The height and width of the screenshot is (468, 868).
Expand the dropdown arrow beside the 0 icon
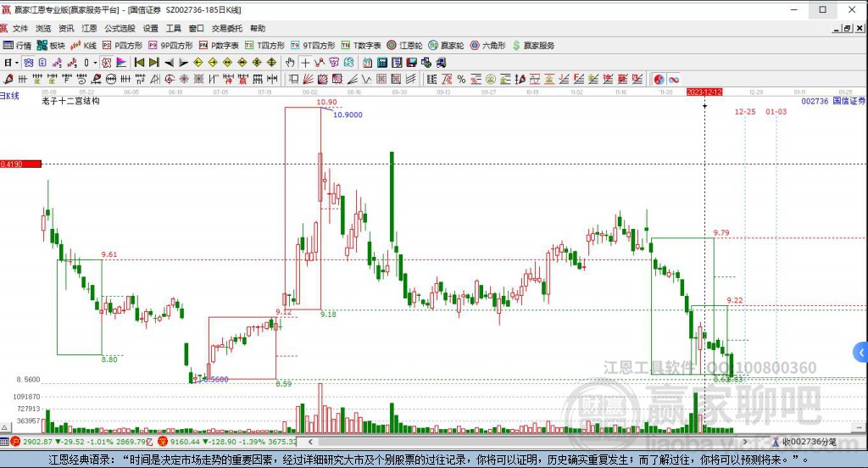(95, 63)
